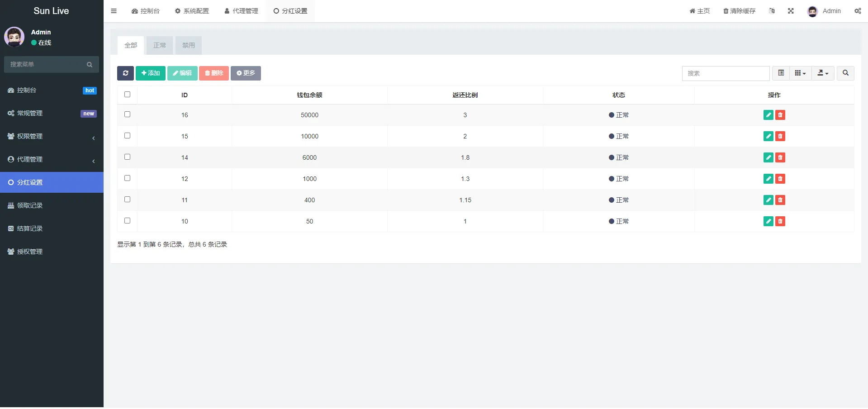Open 领取记录 in sidebar
The width and height of the screenshot is (868, 409).
tap(52, 205)
